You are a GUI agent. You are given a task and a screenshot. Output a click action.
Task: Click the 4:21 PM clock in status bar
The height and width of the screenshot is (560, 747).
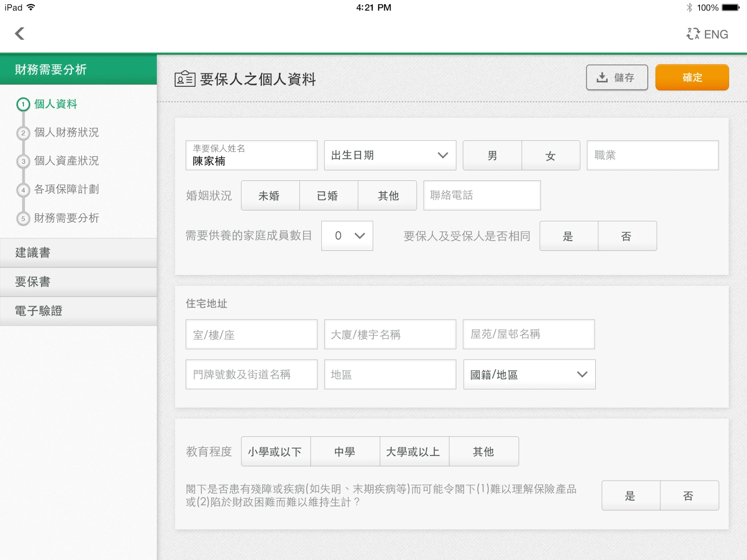373,7
